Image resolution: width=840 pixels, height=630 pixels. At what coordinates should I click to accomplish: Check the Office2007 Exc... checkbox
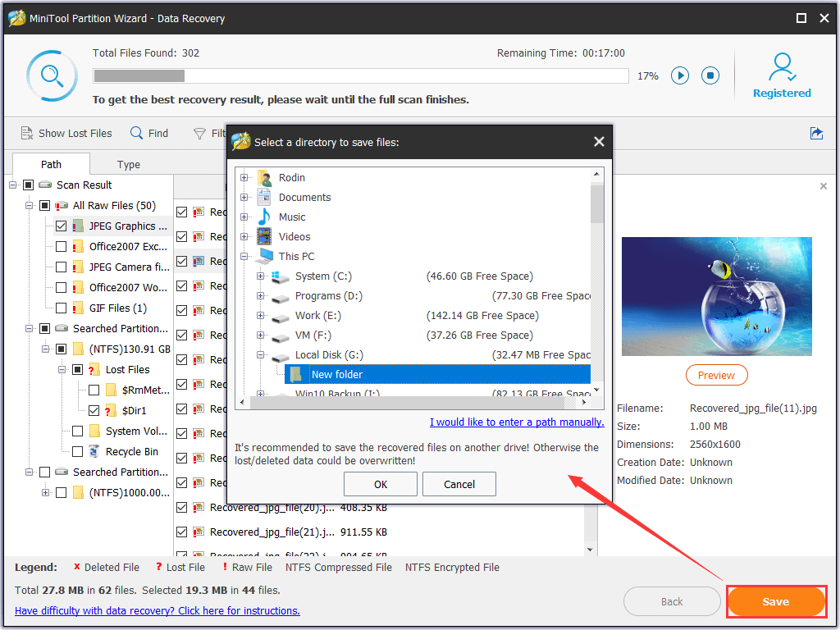click(61, 246)
